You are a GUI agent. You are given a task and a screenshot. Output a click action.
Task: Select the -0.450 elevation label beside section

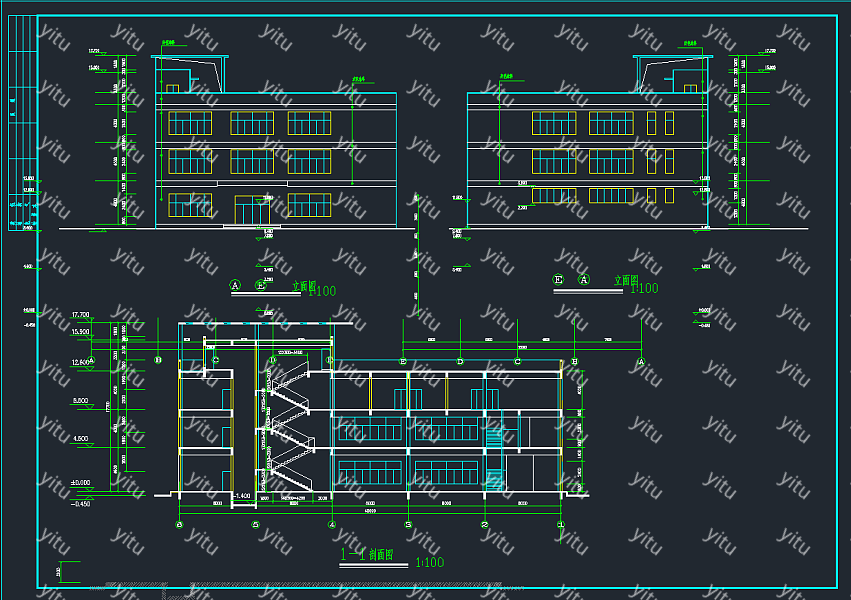click(x=80, y=503)
